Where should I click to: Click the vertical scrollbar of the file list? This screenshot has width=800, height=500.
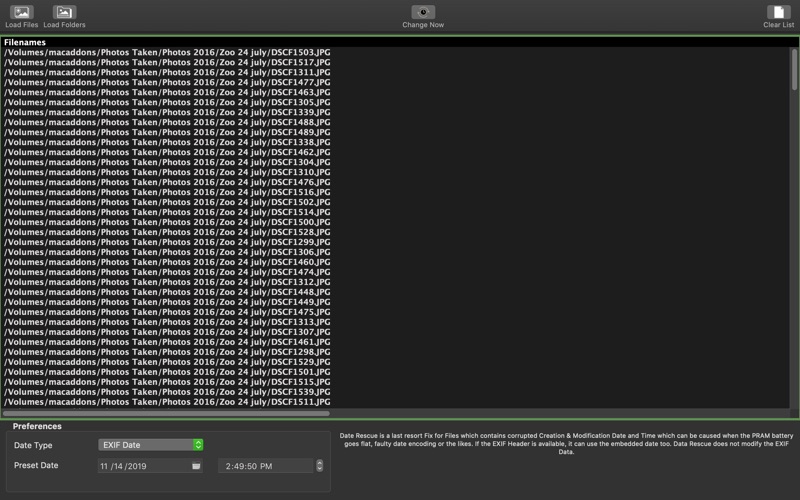[794, 69]
